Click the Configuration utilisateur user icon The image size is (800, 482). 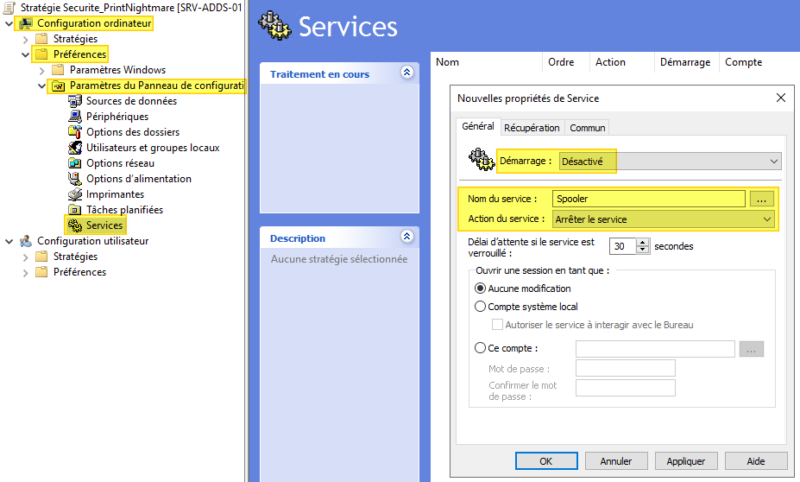[x=26, y=241]
